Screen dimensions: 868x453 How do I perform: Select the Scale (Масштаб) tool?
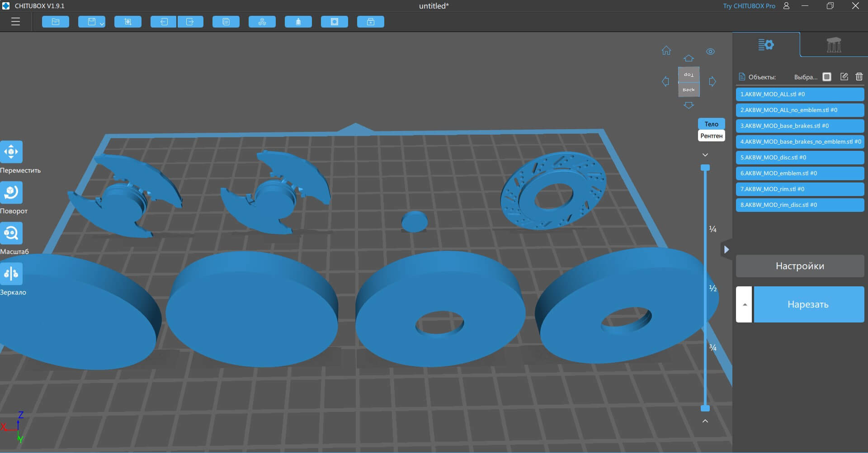(11, 233)
